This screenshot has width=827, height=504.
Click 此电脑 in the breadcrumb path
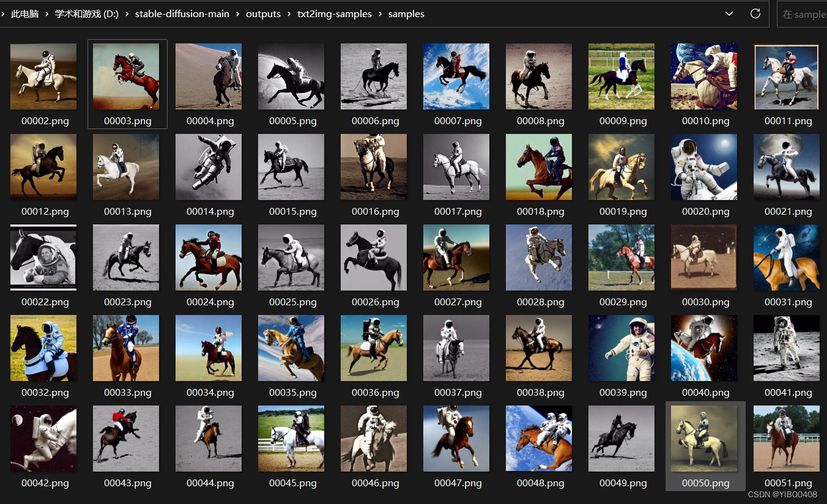[24, 13]
